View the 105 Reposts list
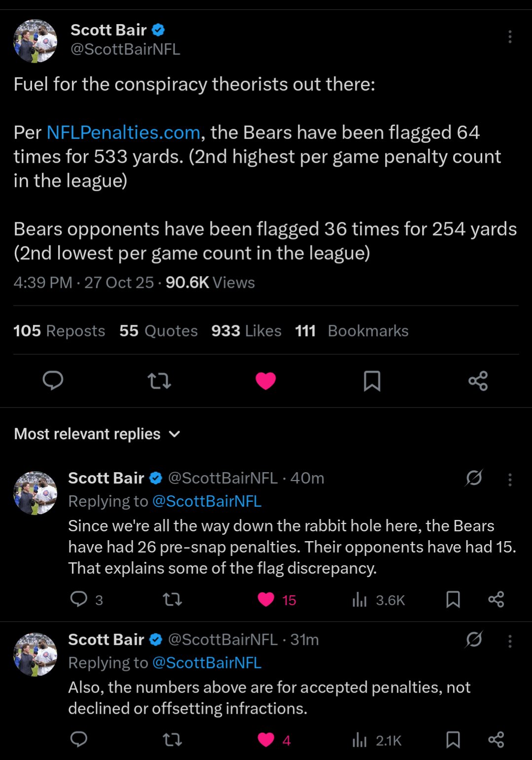The height and width of the screenshot is (760, 532). click(x=59, y=331)
